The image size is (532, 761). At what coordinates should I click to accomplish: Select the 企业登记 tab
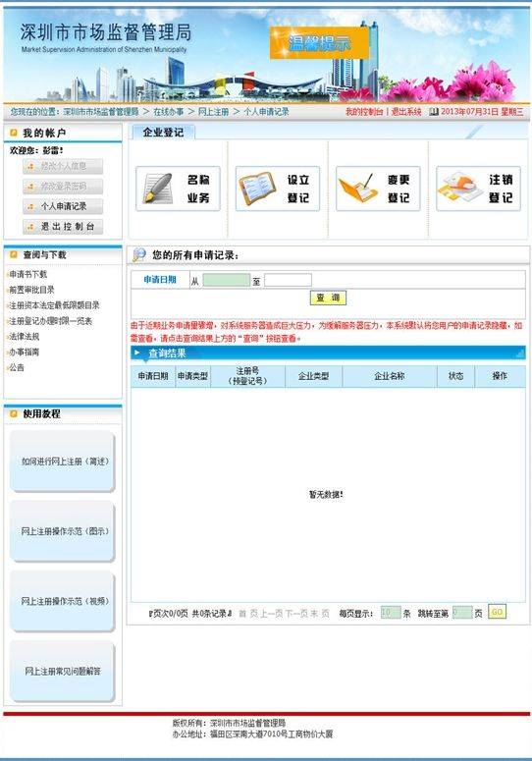[x=163, y=132]
